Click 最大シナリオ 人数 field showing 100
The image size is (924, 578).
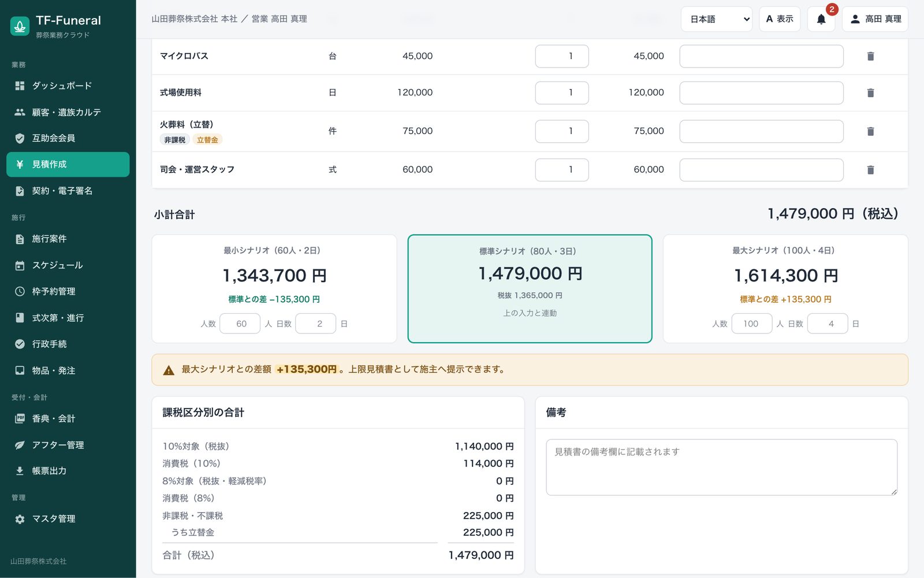(752, 324)
